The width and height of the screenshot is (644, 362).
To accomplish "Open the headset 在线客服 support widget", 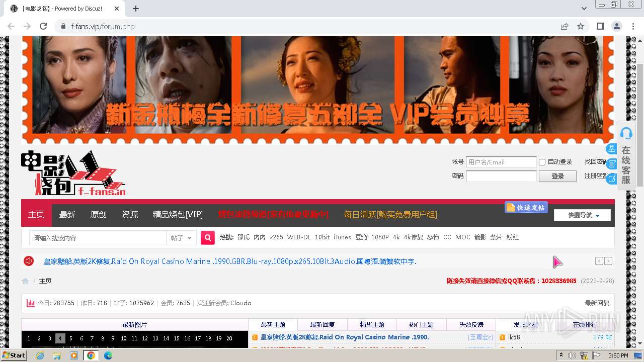I will pos(626,156).
